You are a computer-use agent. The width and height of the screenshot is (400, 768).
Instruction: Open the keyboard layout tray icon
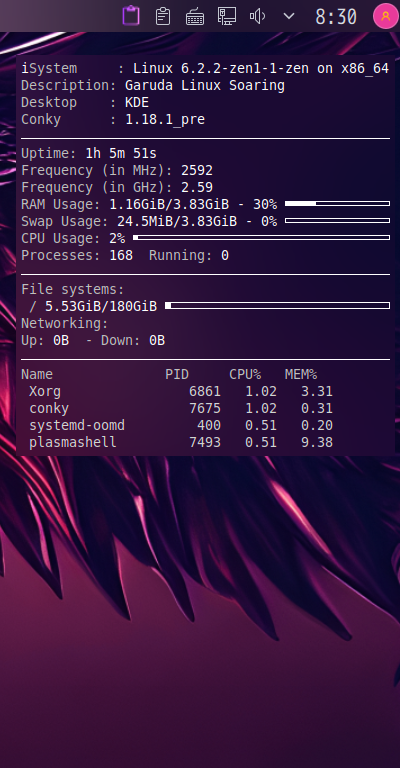[x=195, y=17]
